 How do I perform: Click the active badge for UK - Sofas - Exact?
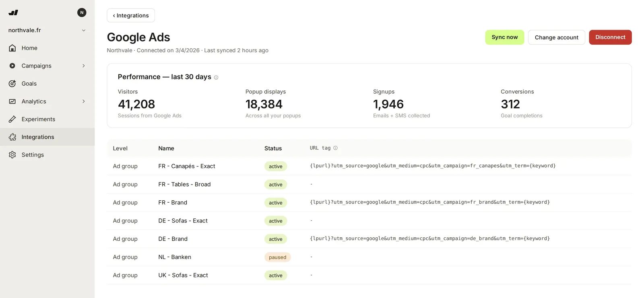point(275,275)
